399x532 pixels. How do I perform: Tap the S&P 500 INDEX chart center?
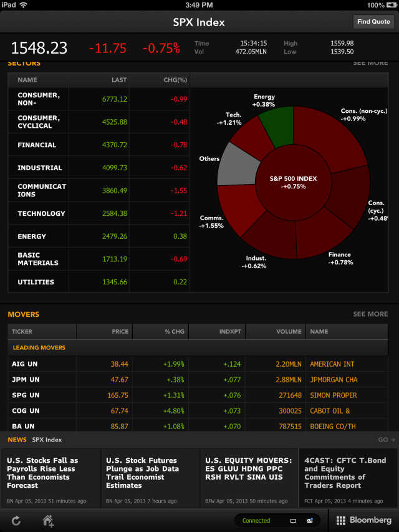click(x=293, y=182)
